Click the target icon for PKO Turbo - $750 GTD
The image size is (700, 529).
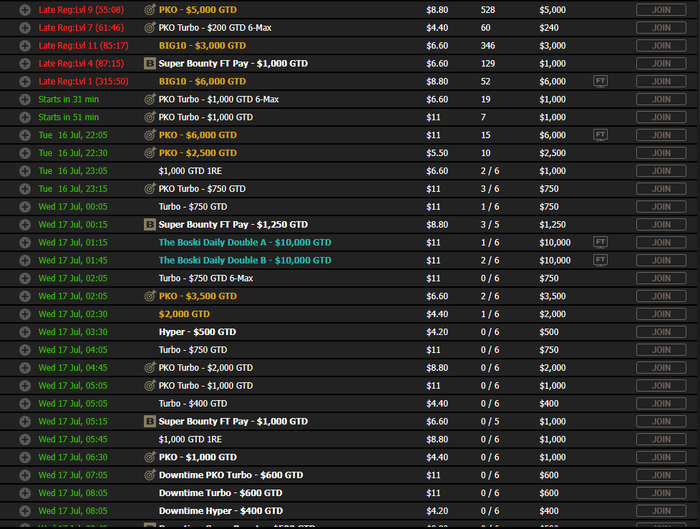150,188
